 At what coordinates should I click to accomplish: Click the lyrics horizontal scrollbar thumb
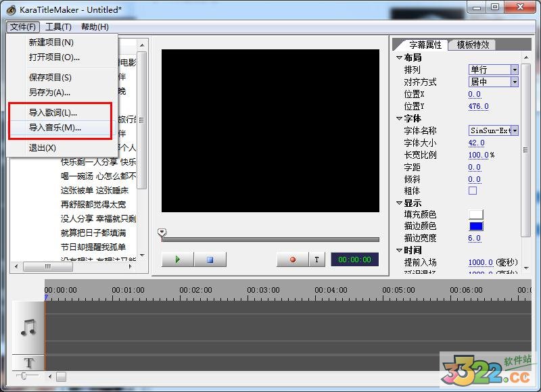click(48, 266)
